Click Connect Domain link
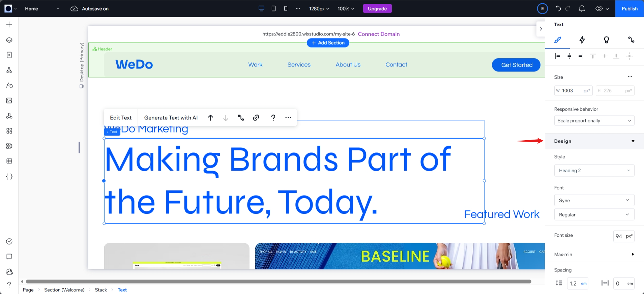The image size is (644, 294). (379, 34)
